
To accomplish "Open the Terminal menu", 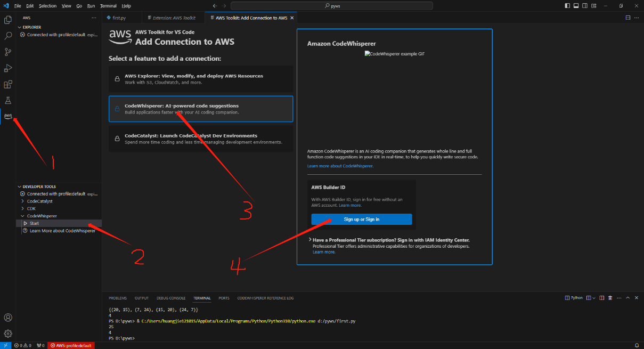I will pyautogui.click(x=108, y=6).
